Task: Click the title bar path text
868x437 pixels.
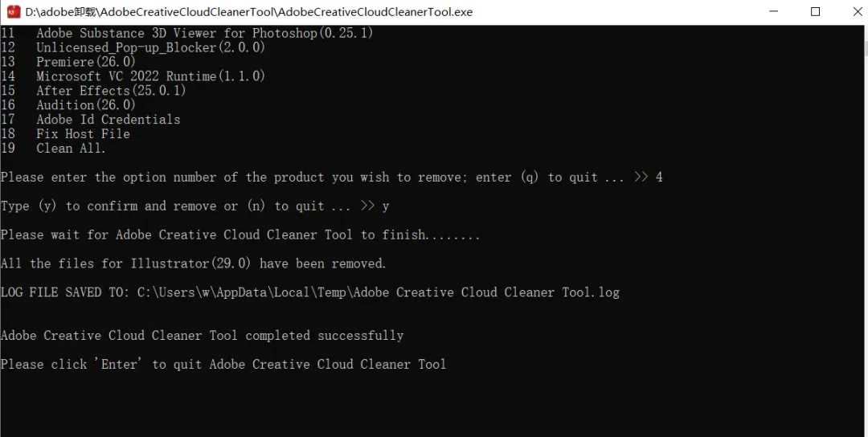Action: (249, 11)
